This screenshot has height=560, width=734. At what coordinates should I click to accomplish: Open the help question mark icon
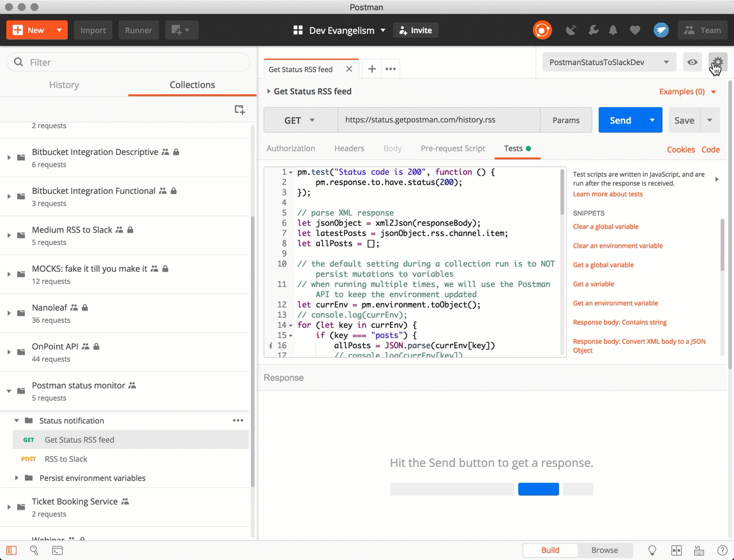coord(723,550)
